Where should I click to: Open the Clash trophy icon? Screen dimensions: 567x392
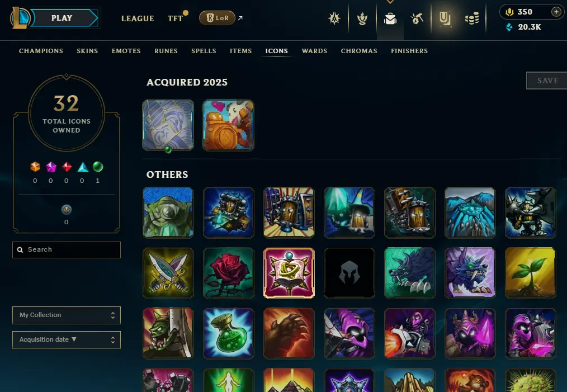tap(362, 18)
